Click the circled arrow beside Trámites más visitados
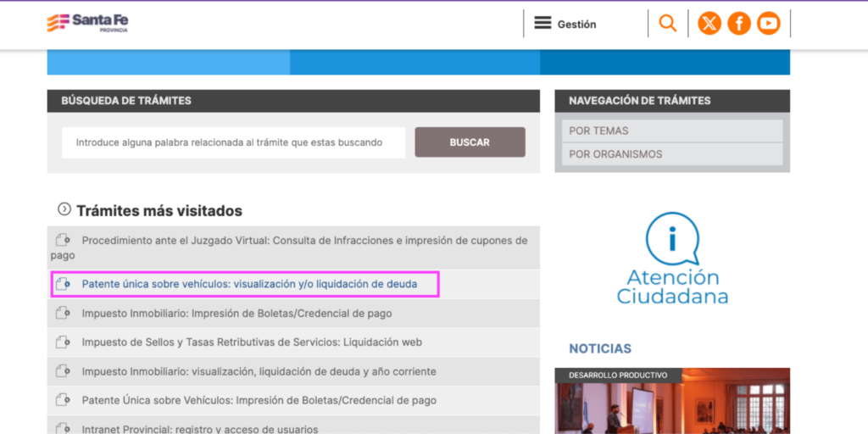This screenshot has height=434, width=868. pos(64,209)
